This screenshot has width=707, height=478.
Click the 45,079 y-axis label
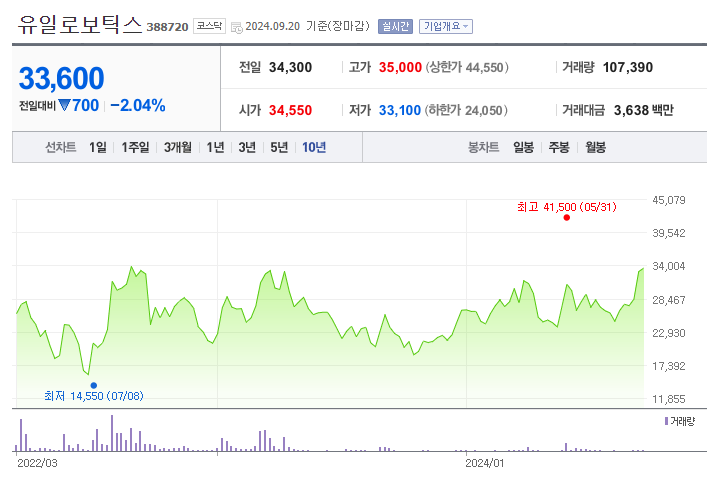click(669, 200)
